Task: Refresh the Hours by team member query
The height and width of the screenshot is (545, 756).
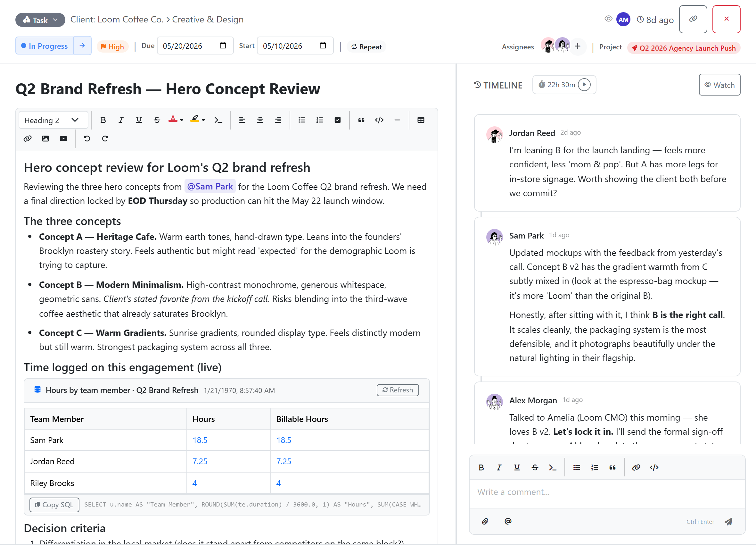Action: coord(398,390)
